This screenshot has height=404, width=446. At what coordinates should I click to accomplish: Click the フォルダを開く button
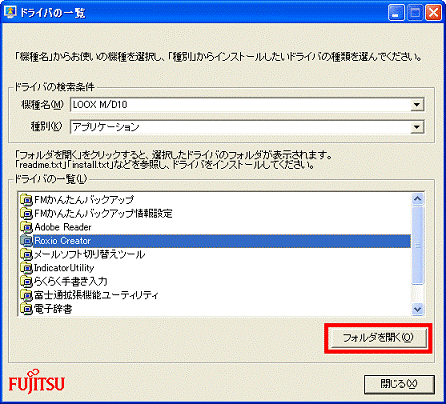pos(378,338)
